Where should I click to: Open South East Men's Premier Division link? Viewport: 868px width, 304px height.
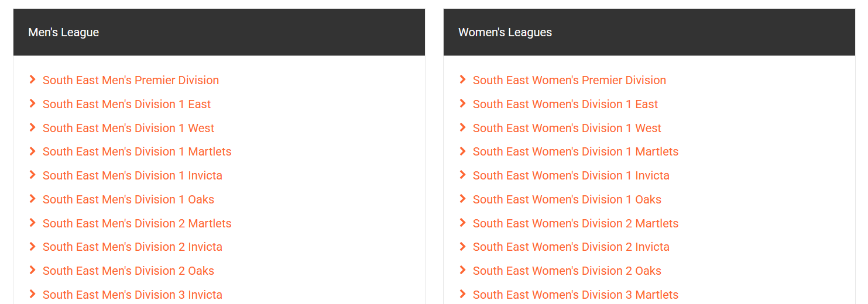pyautogui.click(x=131, y=80)
